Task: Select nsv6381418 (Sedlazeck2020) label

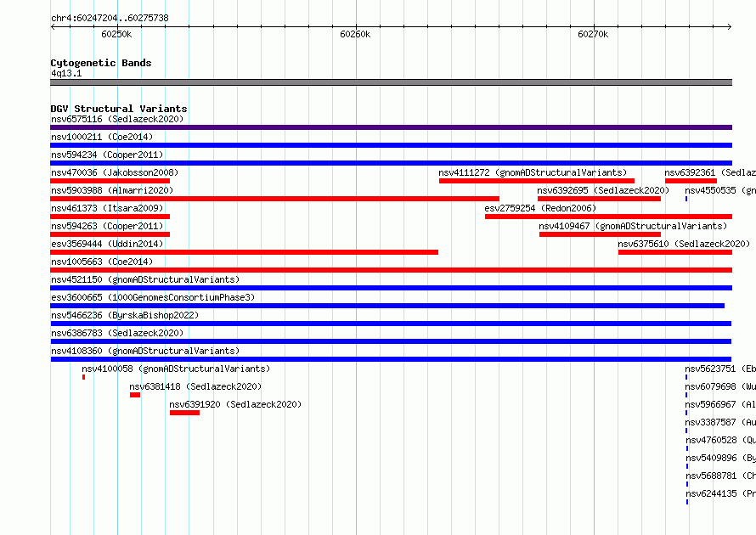Action: coord(195,386)
